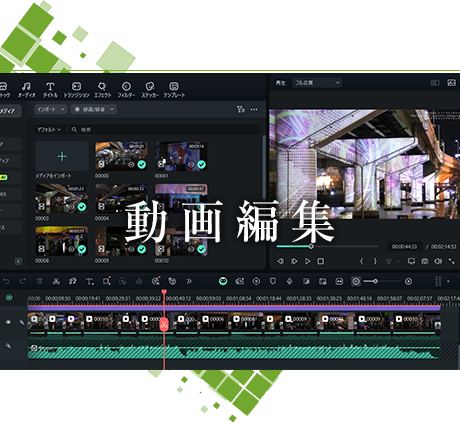Click the fullscreen preview arrows icon
The image size is (460, 423).
coord(451,261)
